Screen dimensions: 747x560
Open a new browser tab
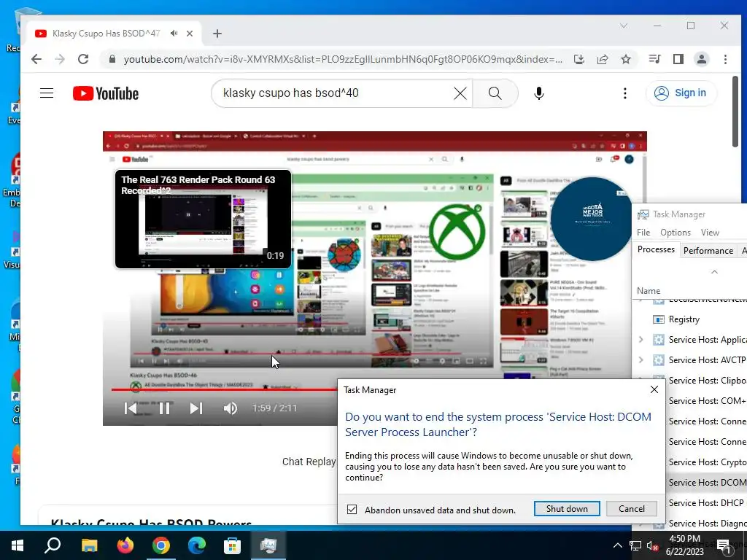click(x=217, y=34)
